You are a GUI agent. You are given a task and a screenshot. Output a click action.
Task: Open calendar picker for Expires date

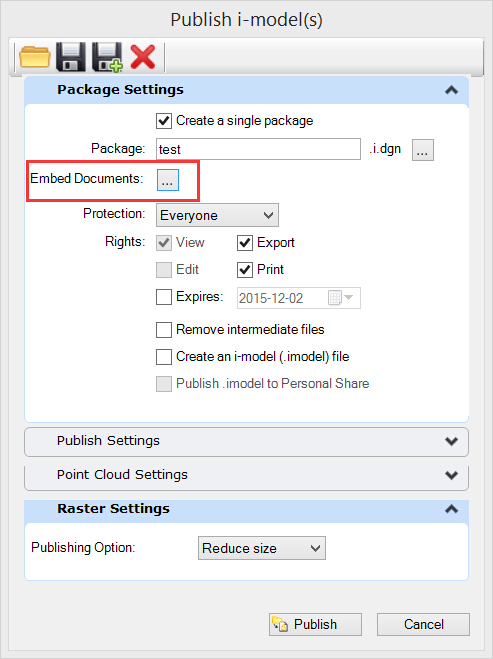click(341, 298)
